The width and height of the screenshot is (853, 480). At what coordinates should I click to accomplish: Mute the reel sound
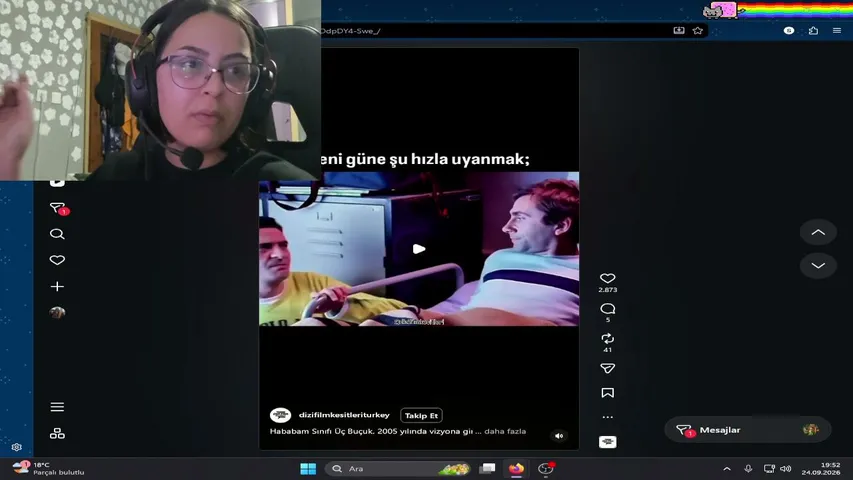pyautogui.click(x=559, y=436)
